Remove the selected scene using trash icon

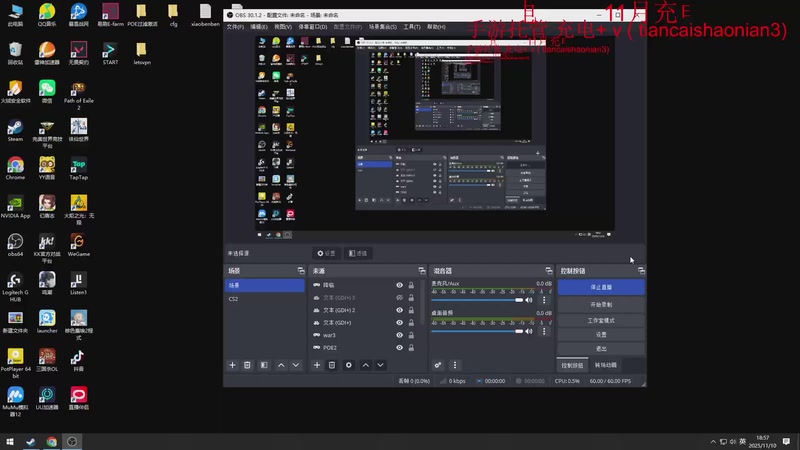click(248, 365)
